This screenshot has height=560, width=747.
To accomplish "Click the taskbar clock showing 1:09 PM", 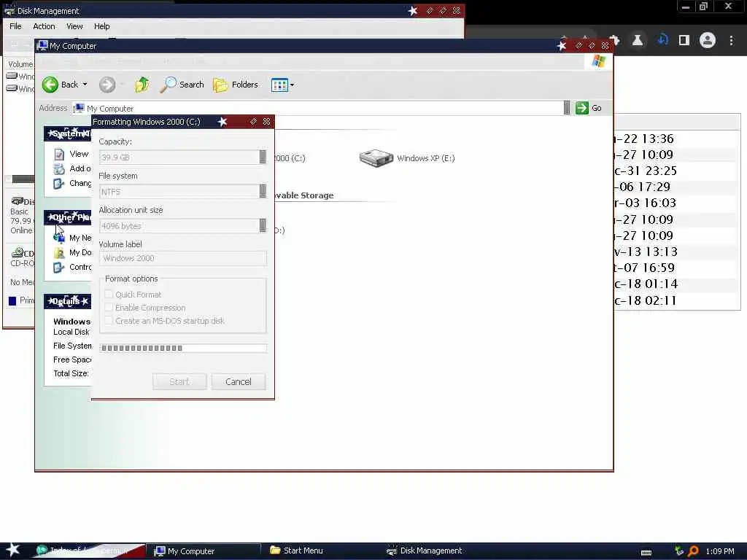I will 720,551.
